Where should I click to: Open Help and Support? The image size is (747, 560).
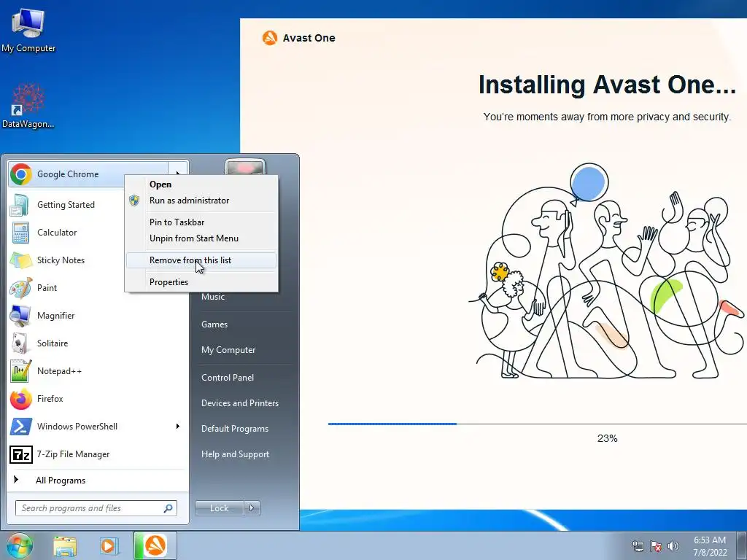pyautogui.click(x=235, y=454)
